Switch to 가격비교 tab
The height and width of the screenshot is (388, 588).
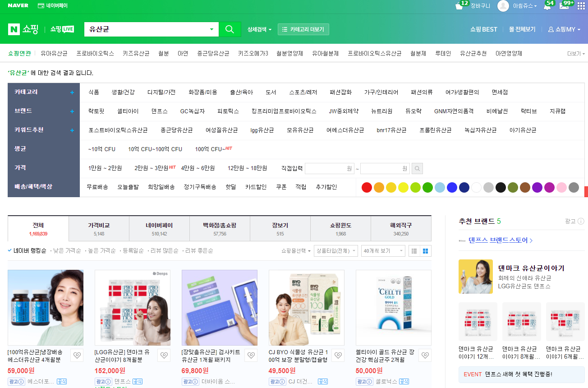tap(99, 229)
